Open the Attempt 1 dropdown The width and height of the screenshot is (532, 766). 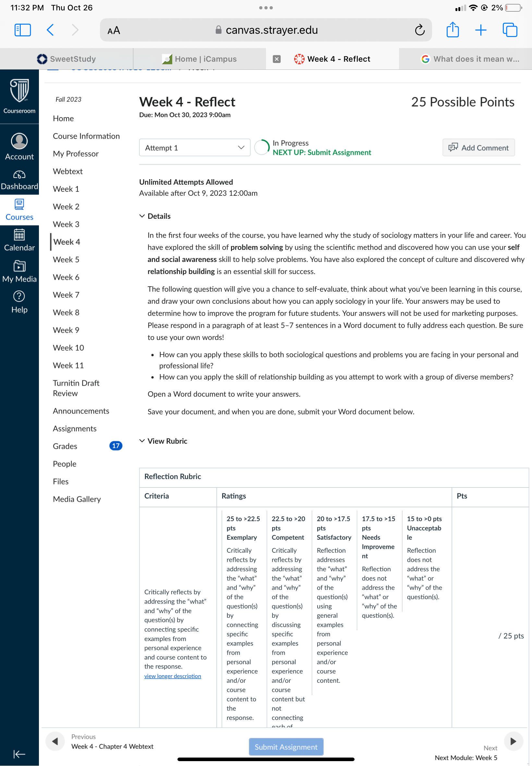[x=195, y=148]
